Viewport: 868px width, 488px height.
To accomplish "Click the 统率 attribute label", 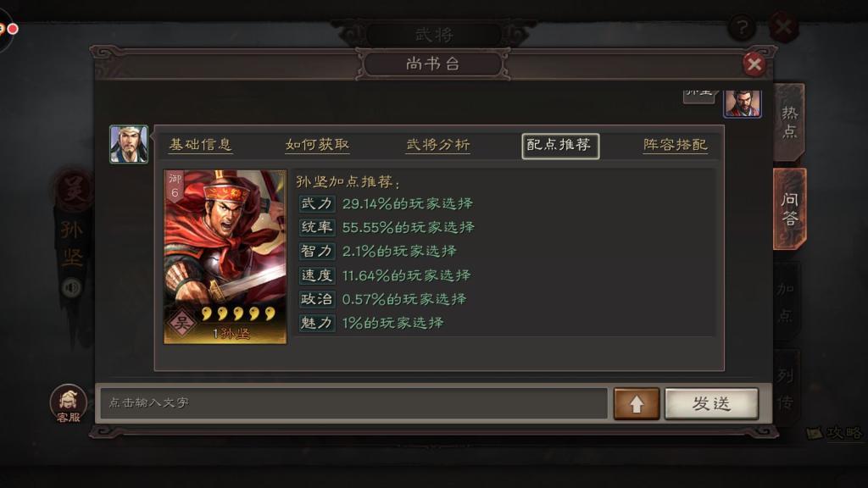I will (317, 227).
